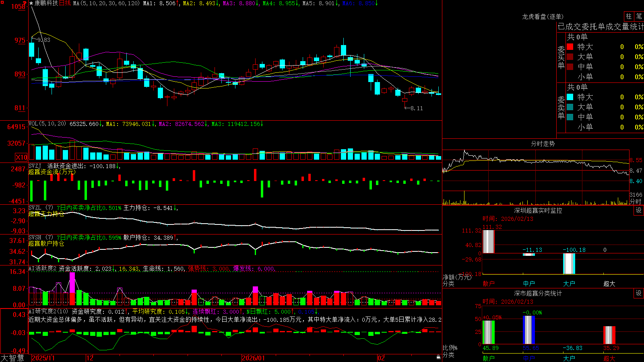Select 超大 category in 深市超赢分类统计
644x362 pixels.
click(x=609, y=358)
